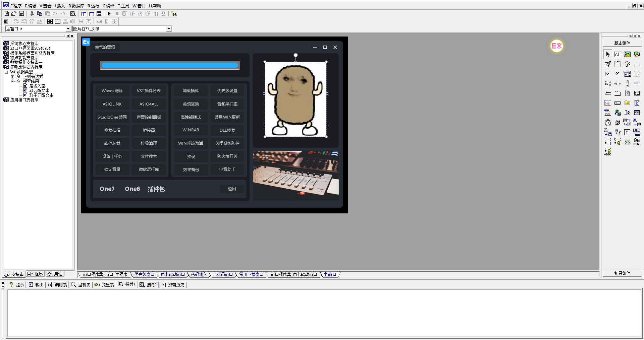The height and width of the screenshot is (340, 644).
Task: Switch to the 声卡驱动窗口 tab
Action: [x=173, y=274]
